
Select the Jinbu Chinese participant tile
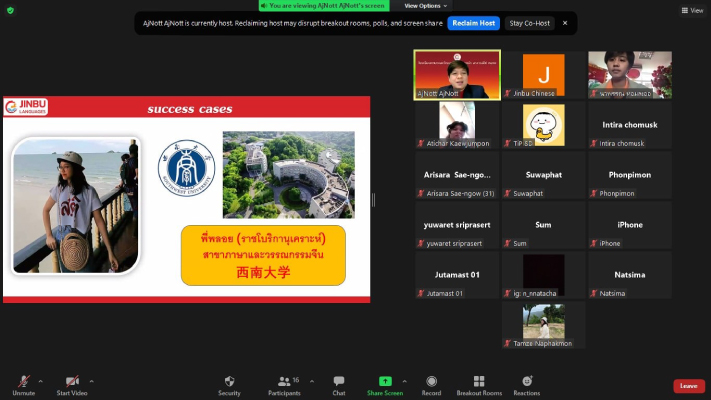click(543, 75)
